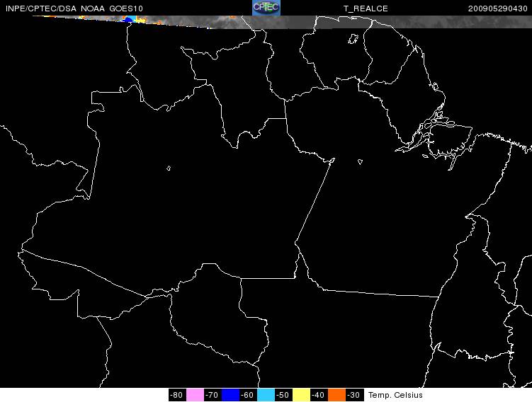Click the -80 legend label
Image resolution: width=532 pixels, height=402 pixels.
click(177, 395)
